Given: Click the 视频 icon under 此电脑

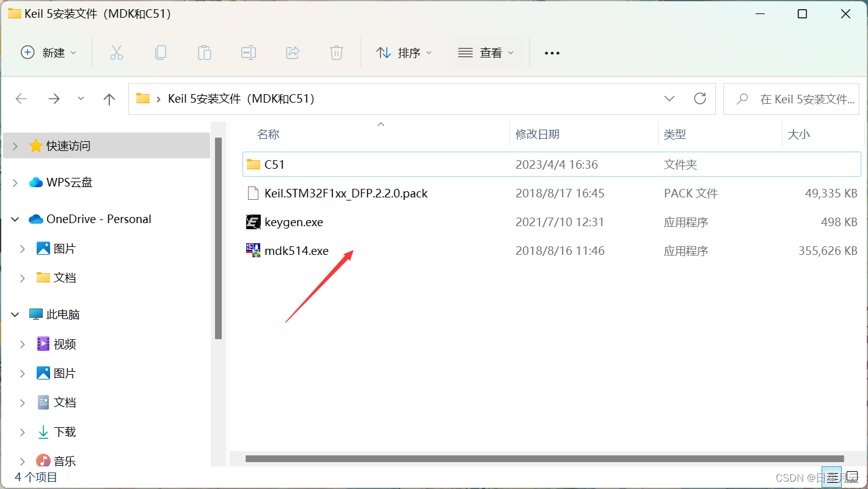Looking at the screenshot, I should coord(43,344).
